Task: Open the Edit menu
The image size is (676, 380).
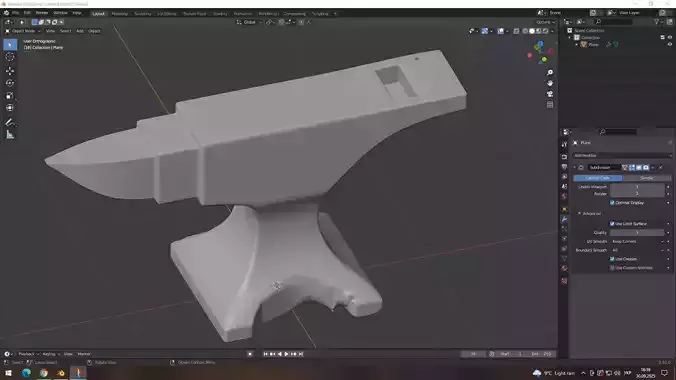Action: point(27,13)
